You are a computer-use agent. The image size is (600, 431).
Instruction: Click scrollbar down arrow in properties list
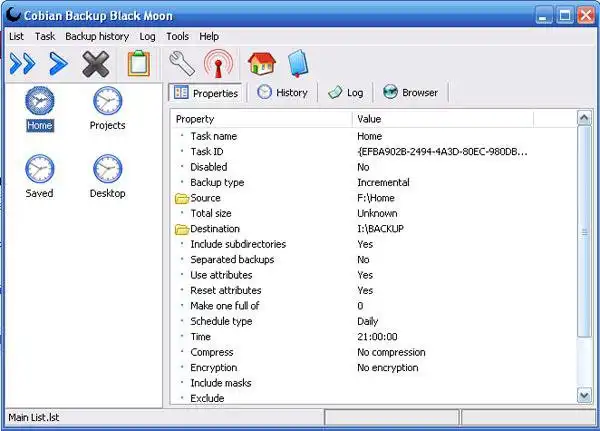pyautogui.click(x=584, y=396)
